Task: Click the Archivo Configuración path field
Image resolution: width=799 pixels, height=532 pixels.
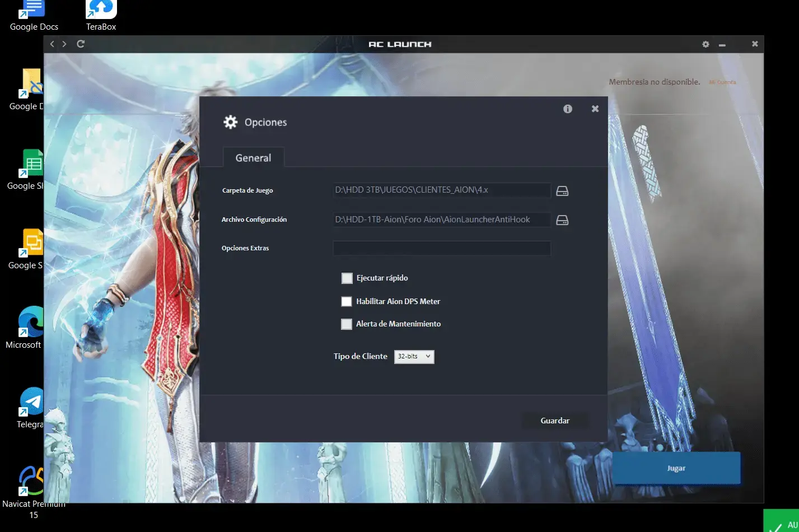Action: (x=442, y=220)
